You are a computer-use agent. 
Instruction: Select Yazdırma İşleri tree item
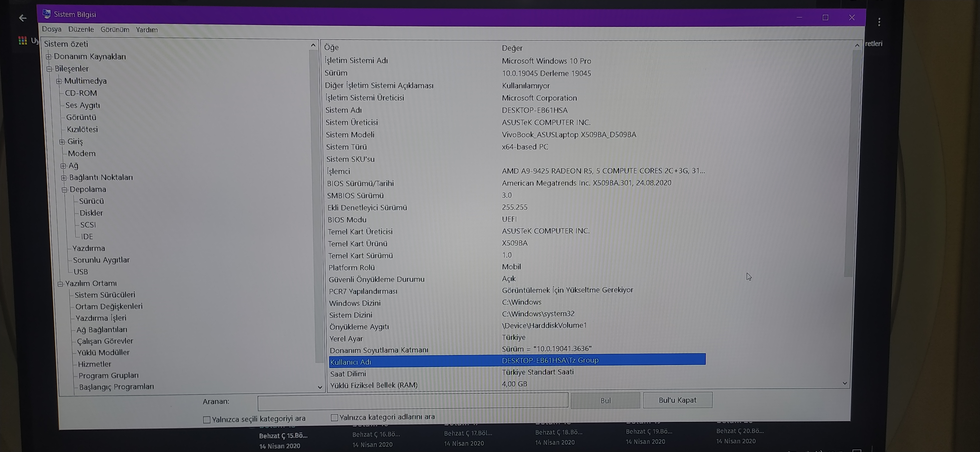tap(101, 318)
